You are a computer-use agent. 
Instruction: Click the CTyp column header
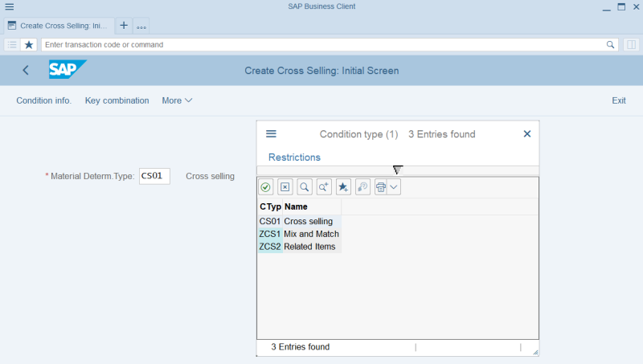(270, 207)
